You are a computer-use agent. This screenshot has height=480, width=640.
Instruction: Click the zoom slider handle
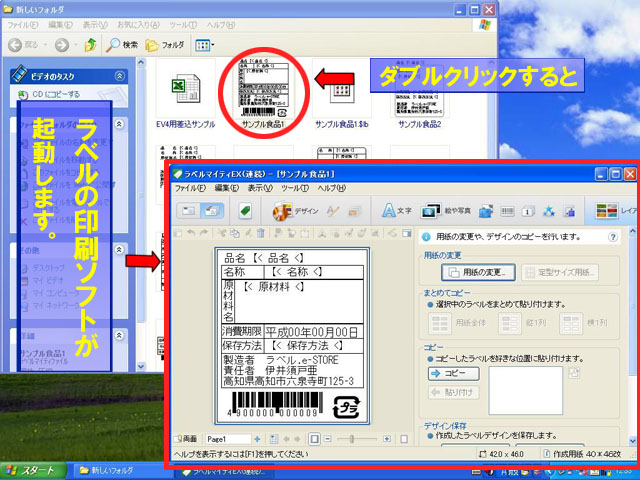pyautogui.click(x=352, y=439)
